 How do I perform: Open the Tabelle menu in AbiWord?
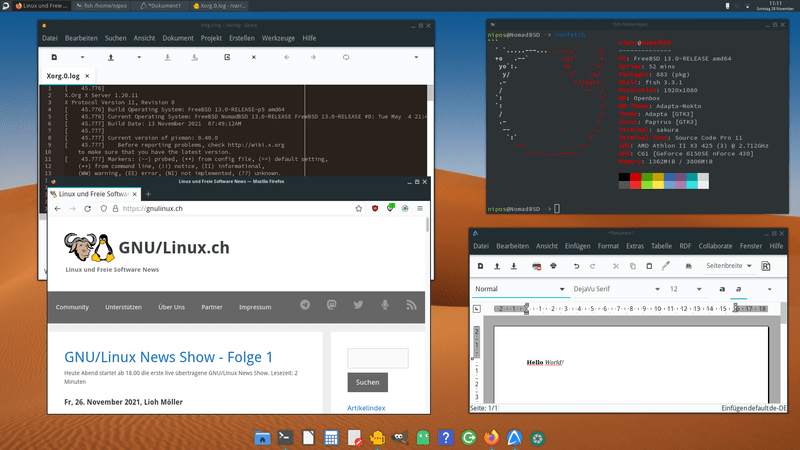click(x=661, y=246)
